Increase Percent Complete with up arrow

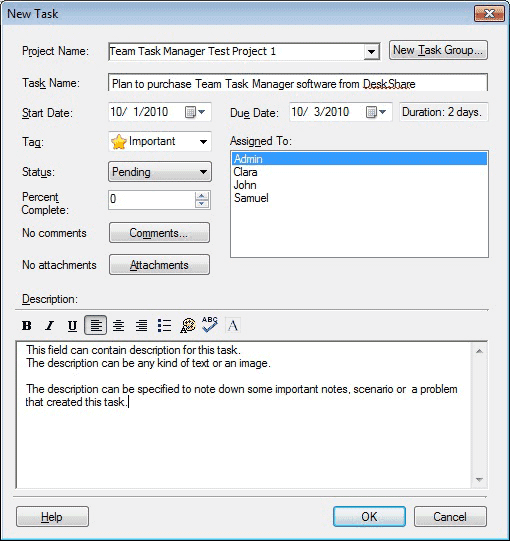pyautogui.click(x=202, y=196)
